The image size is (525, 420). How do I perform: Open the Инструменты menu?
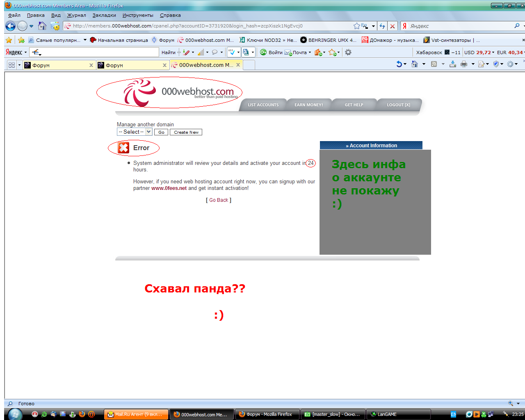(x=138, y=15)
